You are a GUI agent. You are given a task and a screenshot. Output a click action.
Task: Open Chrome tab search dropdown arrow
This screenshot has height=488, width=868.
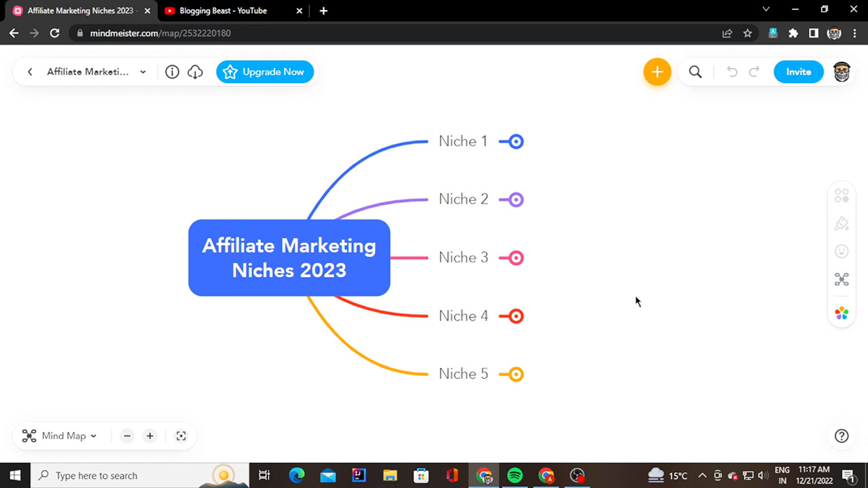(766, 9)
